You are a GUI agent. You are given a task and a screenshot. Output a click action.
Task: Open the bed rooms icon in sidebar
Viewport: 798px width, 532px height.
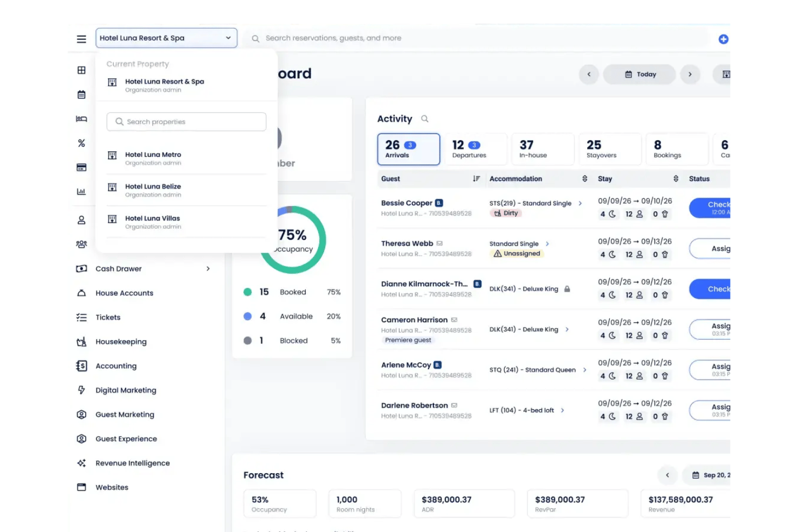click(x=81, y=119)
